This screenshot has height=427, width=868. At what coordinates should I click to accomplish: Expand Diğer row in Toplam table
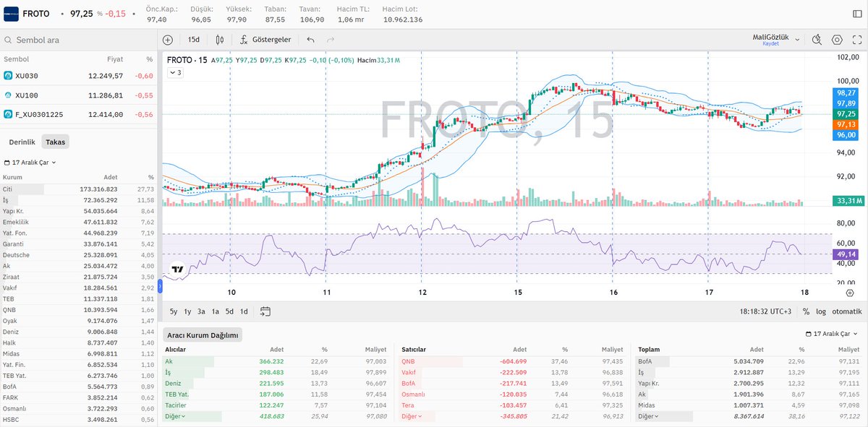point(648,416)
